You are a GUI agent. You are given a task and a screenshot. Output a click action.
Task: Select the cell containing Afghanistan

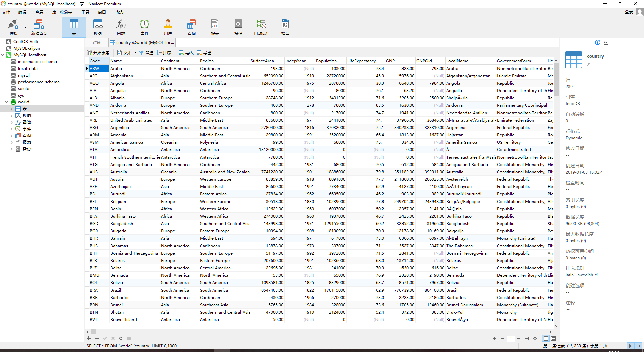[135, 76]
